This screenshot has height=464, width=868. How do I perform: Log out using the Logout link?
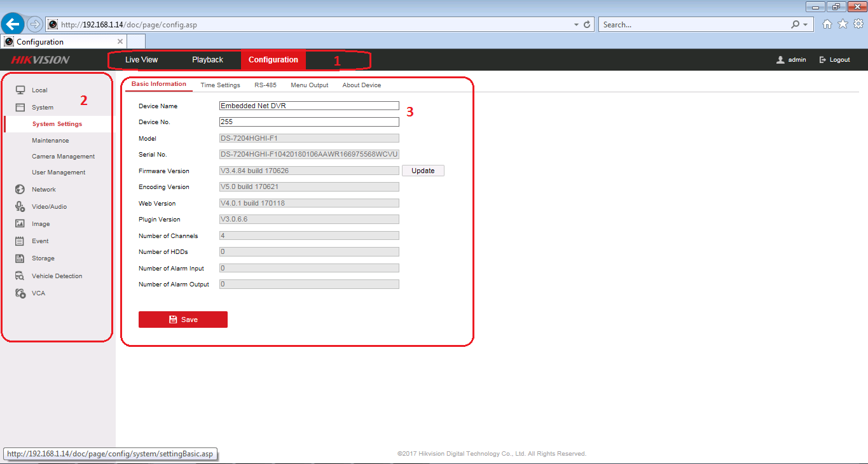[x=835, y=60]
